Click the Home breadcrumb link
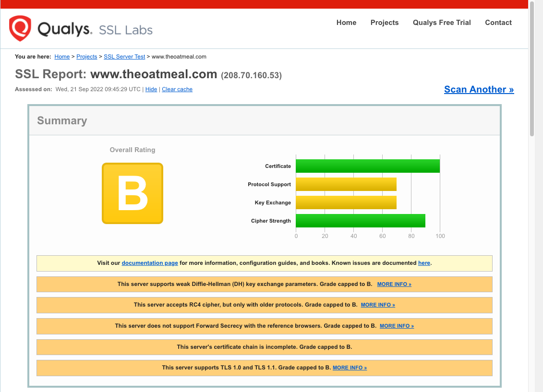The height and width of the screenshot is (392, 543). (62, 57)
